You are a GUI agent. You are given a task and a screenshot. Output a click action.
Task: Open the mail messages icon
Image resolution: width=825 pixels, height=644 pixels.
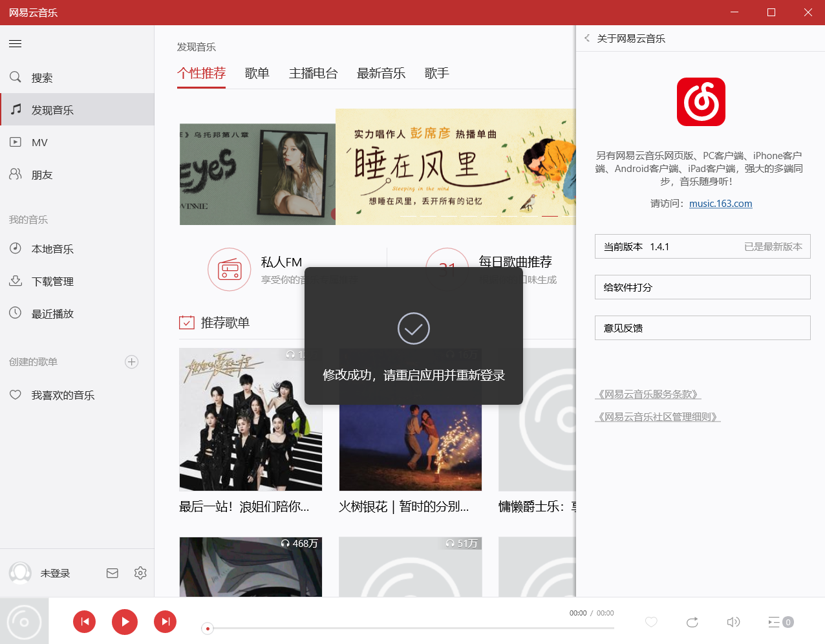tap(112, 573)
